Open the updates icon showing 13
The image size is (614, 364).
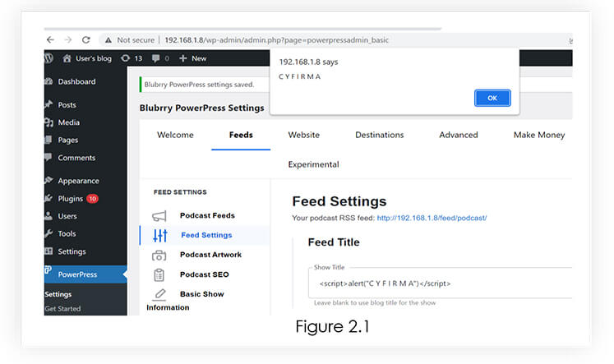(x=125, y=58)
